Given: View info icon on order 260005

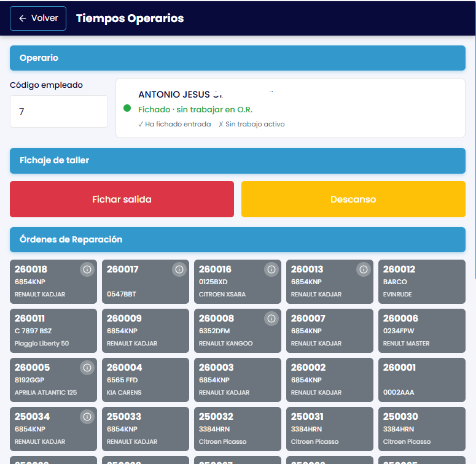Looking at the screenshot, I should (87, 368).
